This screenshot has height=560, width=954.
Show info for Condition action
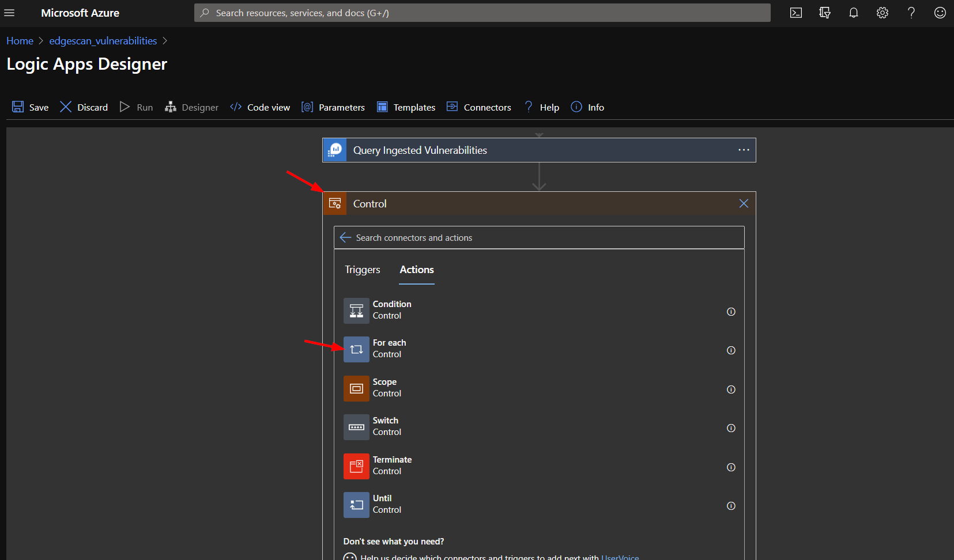[x=731, y=312]
